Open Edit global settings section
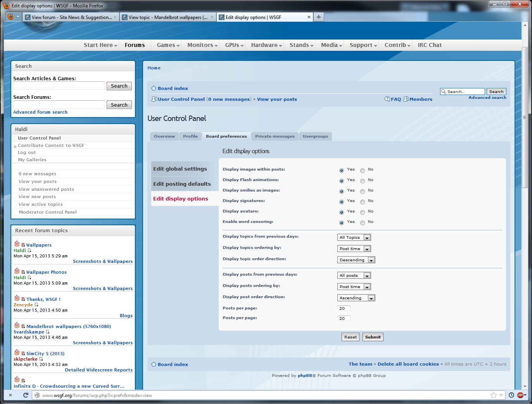Viewport: 532px width, 404px height. tap(185, 169)
